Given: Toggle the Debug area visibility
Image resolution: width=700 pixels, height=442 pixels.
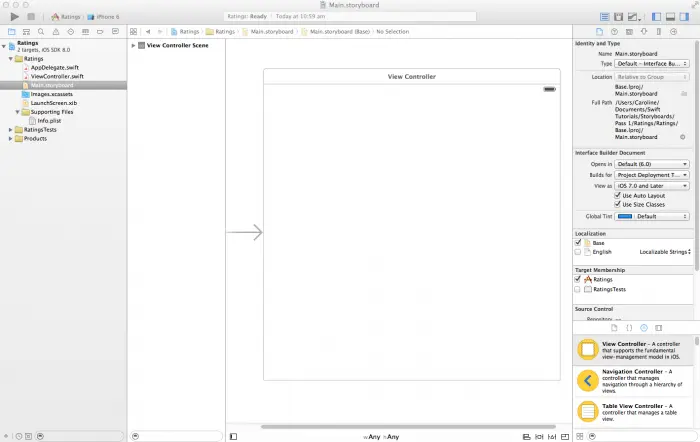Looking at the screenshot, I should [670, 17].
